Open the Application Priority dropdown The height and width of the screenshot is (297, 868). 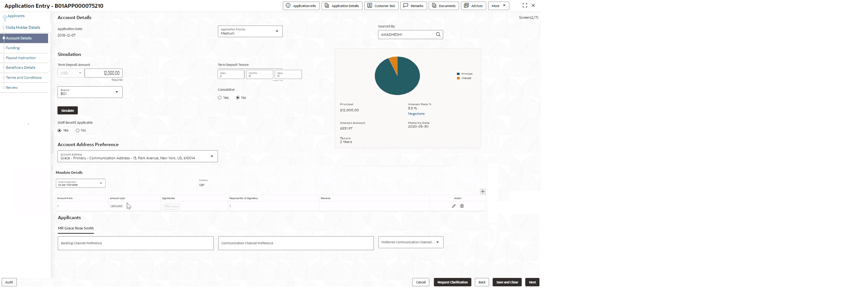250,31
